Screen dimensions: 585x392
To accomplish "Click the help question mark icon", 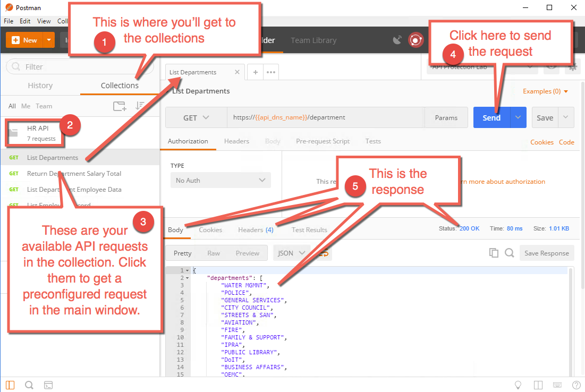I will (x=576, y=385).
